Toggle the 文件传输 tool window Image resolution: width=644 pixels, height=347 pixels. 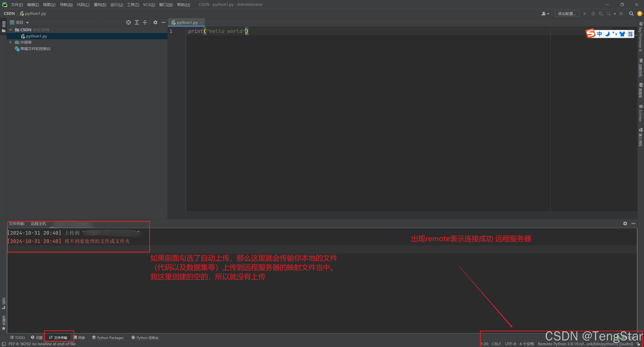pyautogui.click(x=59, y=337)
